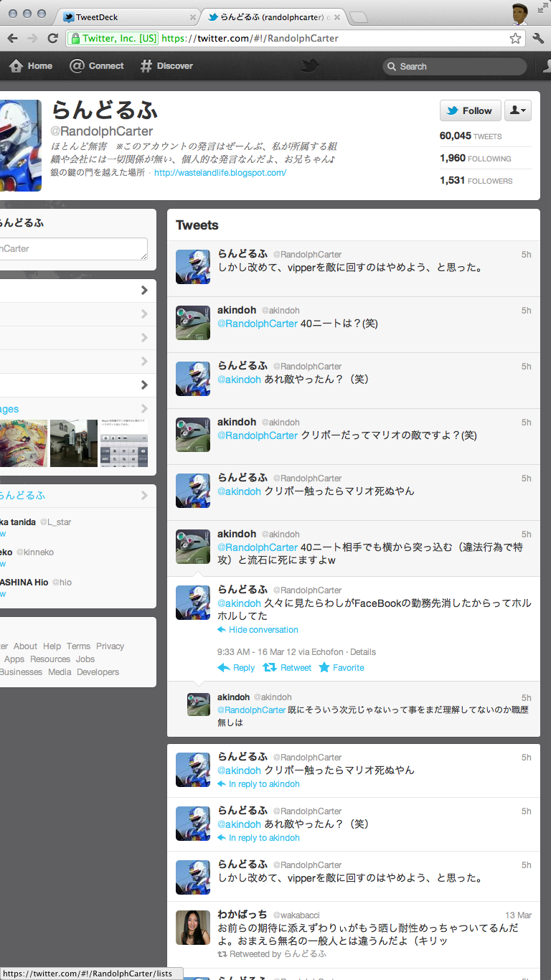Go forward in the browser
Screen dimensions: 551x980
click(x=32, y=39)
